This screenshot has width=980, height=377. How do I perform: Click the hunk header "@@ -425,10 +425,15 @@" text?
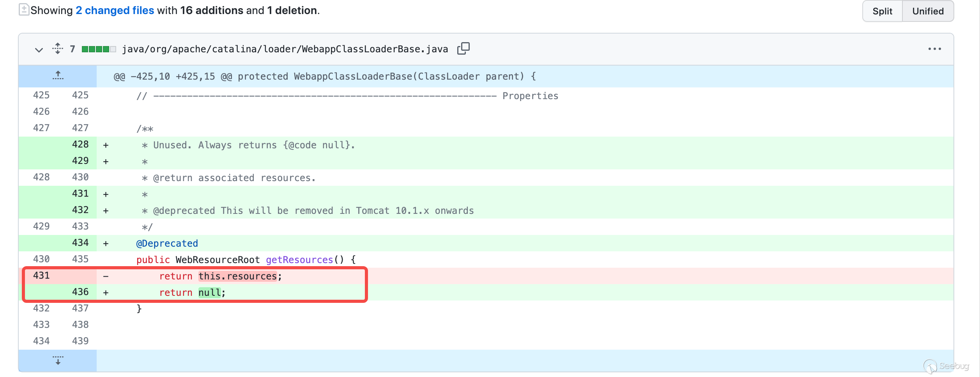[x=173, y=76]
